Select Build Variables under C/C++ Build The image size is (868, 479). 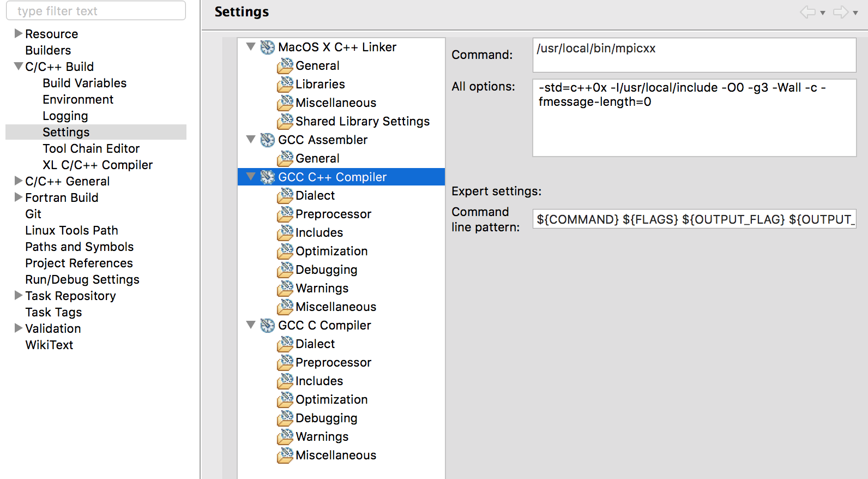tap(85, 83)
